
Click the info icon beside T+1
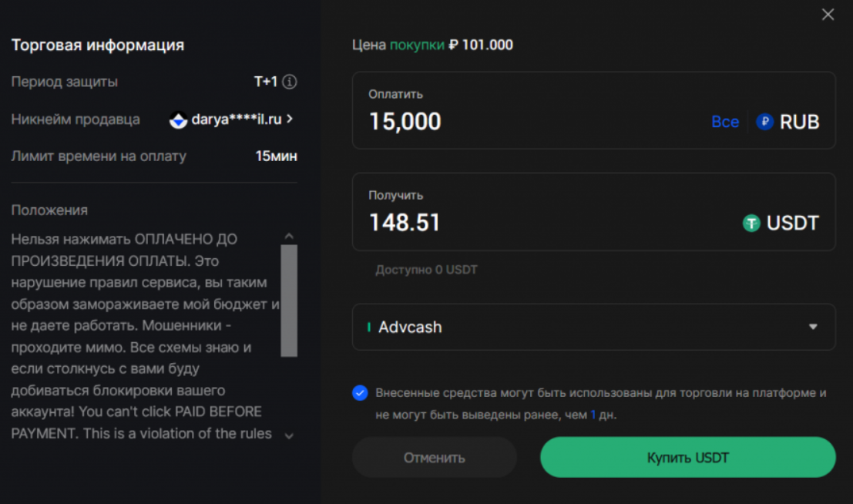click(290, 82)
